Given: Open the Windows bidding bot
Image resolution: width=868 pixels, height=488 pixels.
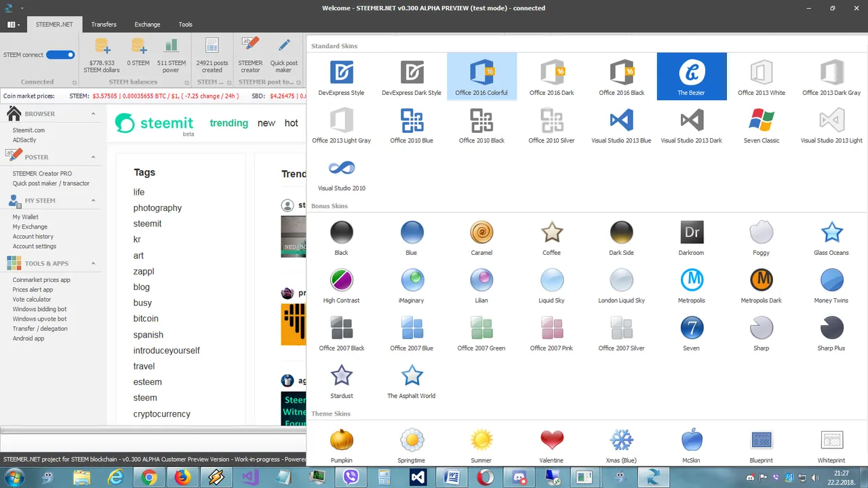Looking at the screenshot, I should point(39,309).
